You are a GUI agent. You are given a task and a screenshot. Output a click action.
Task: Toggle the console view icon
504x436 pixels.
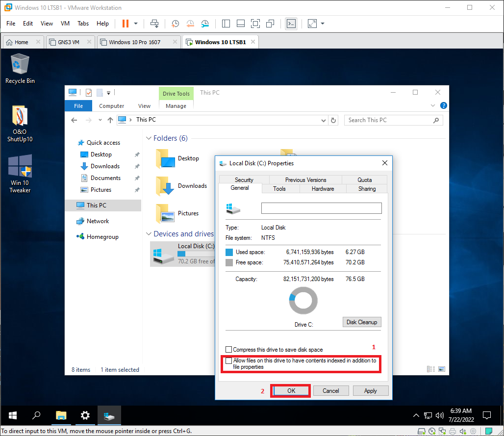[x=291, y=24]
